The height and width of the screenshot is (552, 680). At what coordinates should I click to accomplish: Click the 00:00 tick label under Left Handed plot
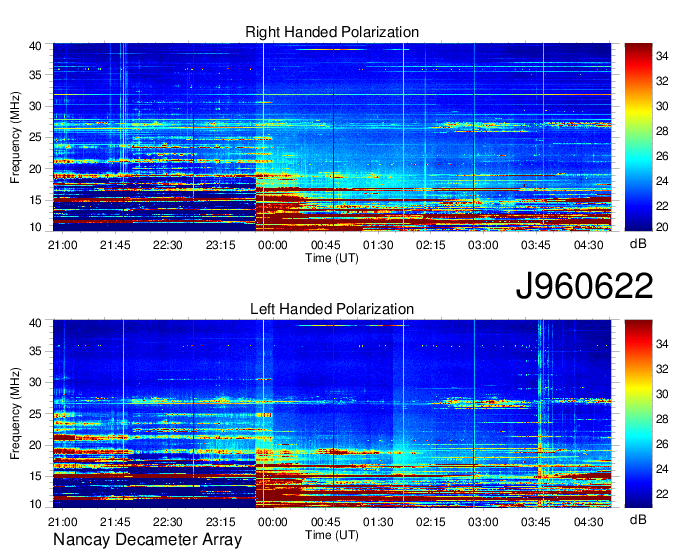point(273,522)
